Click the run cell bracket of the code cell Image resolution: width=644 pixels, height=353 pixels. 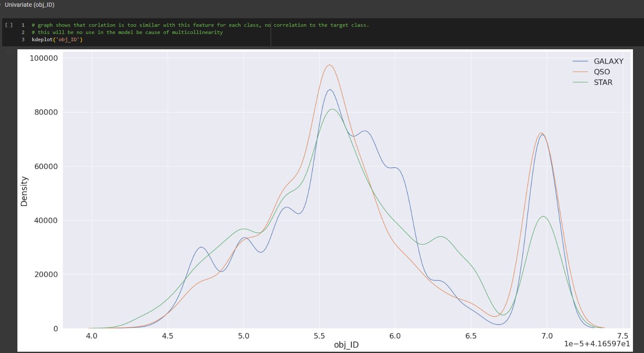pyautogui.click(x=9, y=25)
